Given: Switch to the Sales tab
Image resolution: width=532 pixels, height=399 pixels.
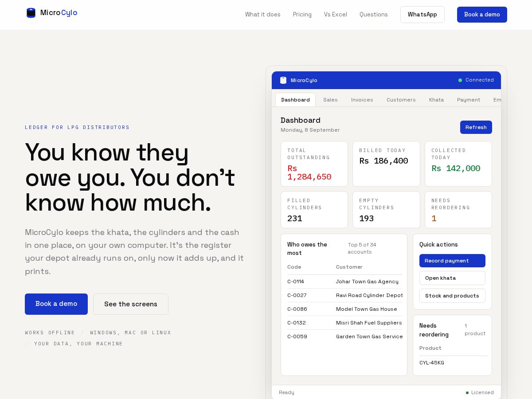Looking at the screenshot, I should (330, 100).
